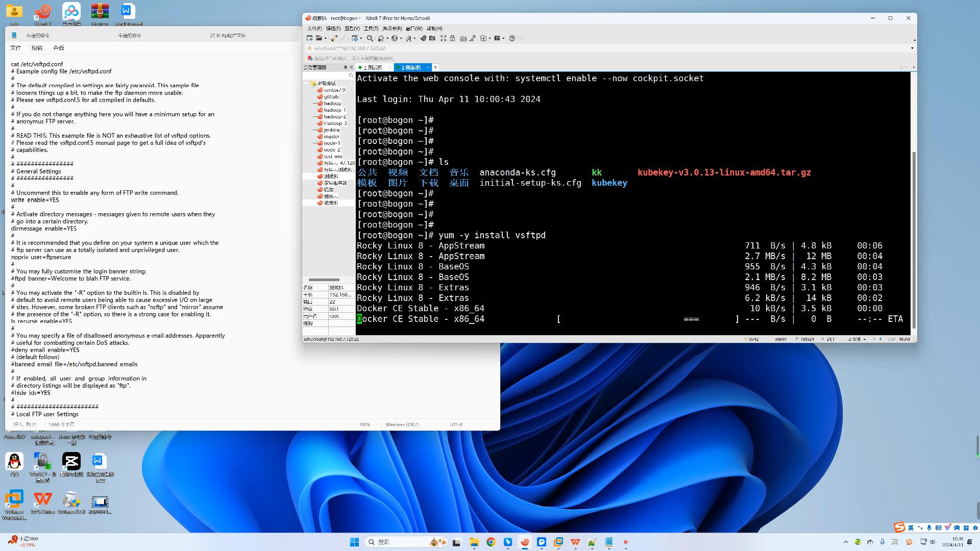Click the Xftp swirl icon in the toolbar

424,38
